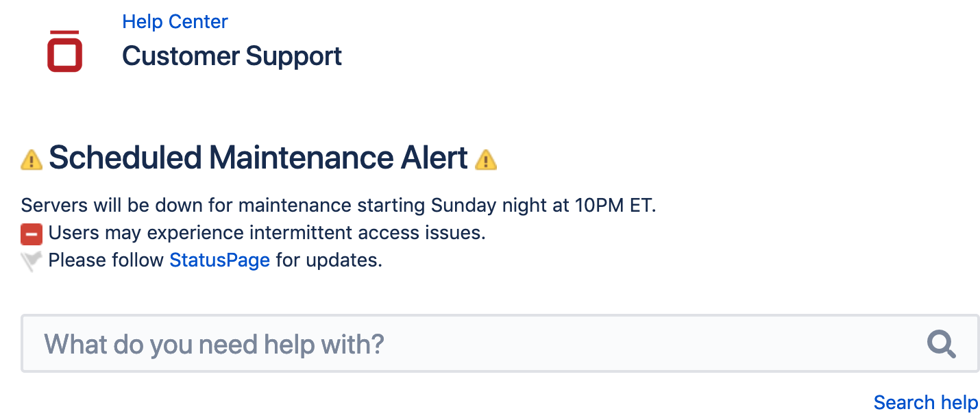Screen dimensions: 980x418
Task: Click the warning icon before the alert heading
Action: pos(32,160)
